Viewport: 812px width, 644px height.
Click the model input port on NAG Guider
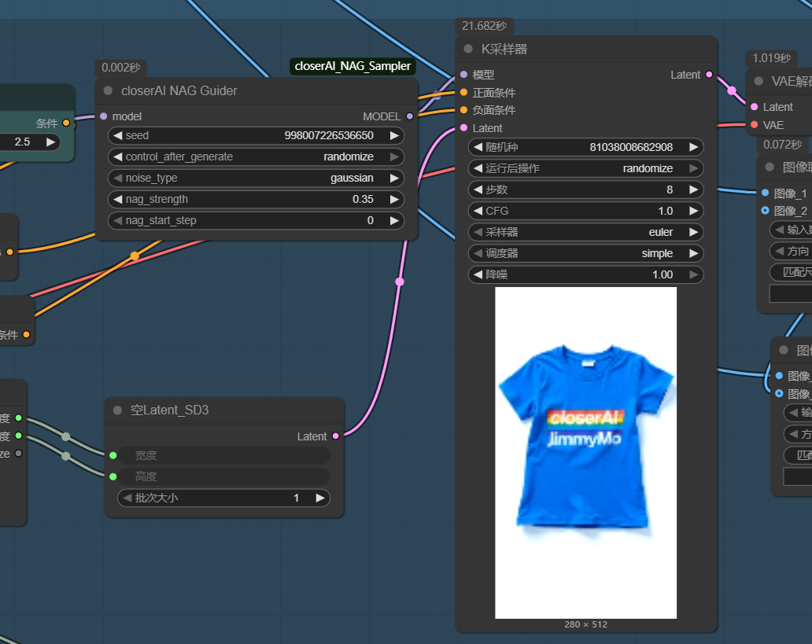point(104,116)
